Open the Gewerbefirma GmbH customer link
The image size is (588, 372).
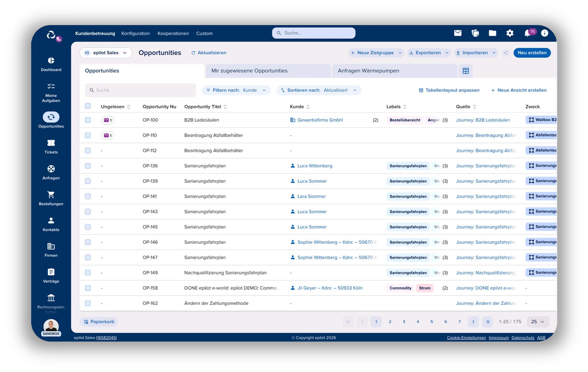(x=320, y=120)
